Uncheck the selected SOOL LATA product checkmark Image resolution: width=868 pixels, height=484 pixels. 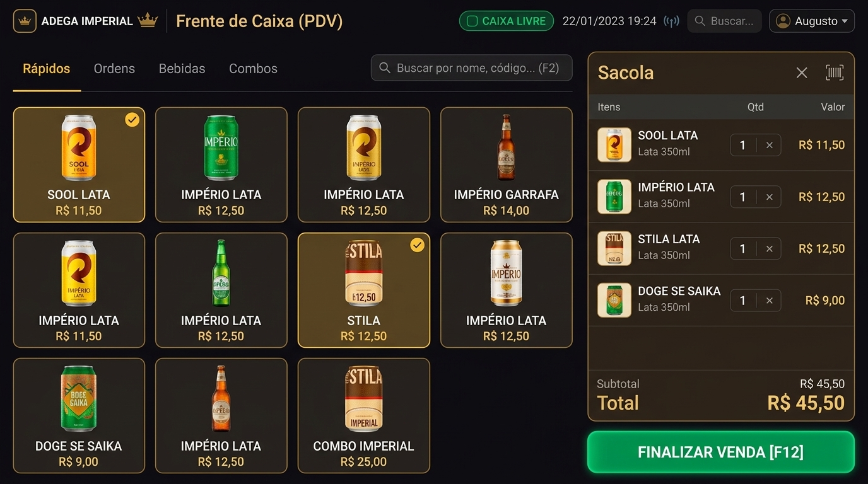(132, 120)
